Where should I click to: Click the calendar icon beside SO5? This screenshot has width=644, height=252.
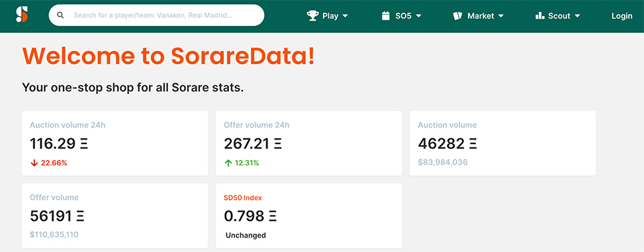385,16
